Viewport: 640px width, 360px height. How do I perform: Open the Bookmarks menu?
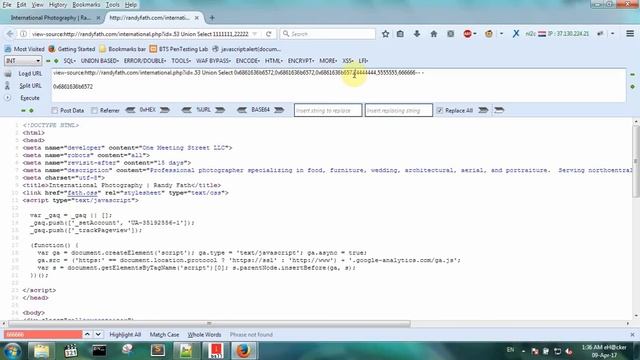pyautogui.click(x=86, y=5)
